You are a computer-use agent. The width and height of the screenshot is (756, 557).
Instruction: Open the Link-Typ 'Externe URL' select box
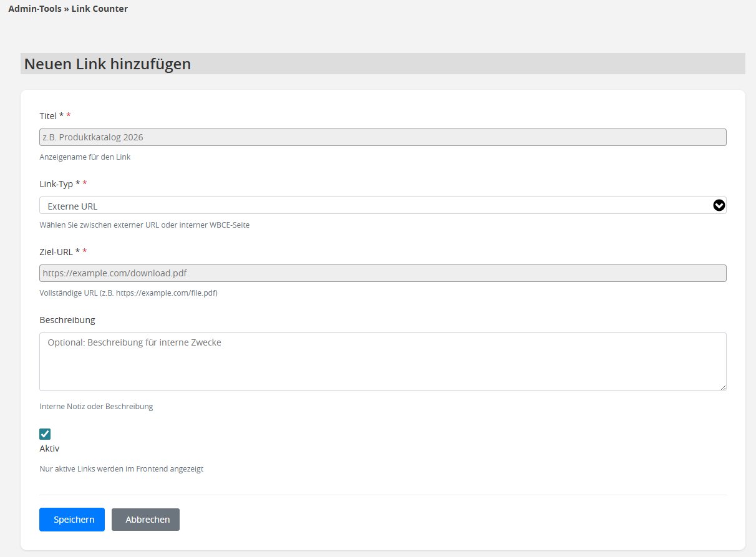[x=374, y=206]
